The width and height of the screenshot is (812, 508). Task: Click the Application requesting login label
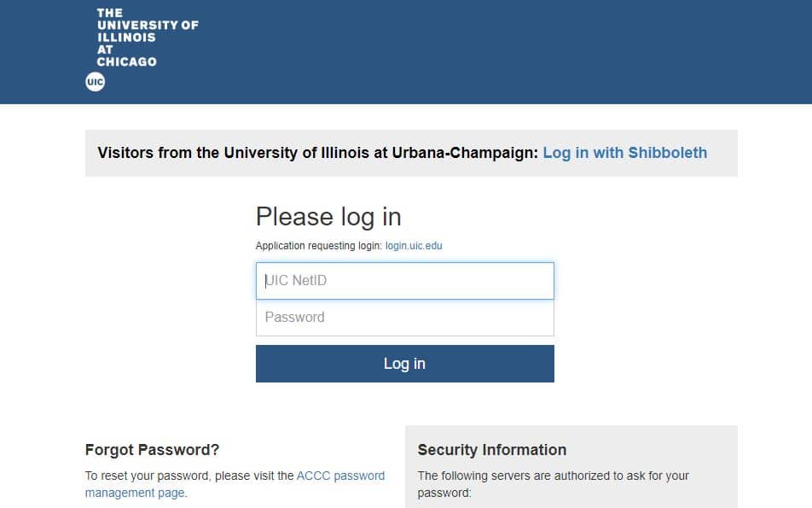tap(318, 246)
